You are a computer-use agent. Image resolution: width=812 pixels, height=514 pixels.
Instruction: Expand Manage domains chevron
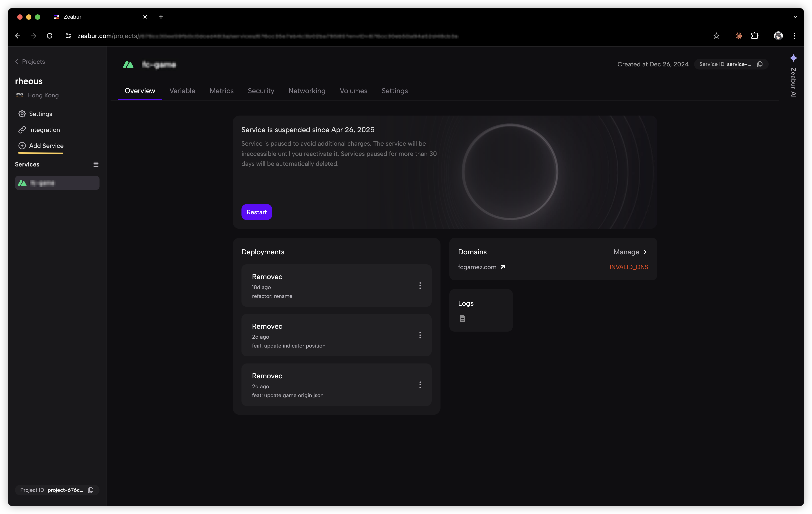click(x=645, y=252)
